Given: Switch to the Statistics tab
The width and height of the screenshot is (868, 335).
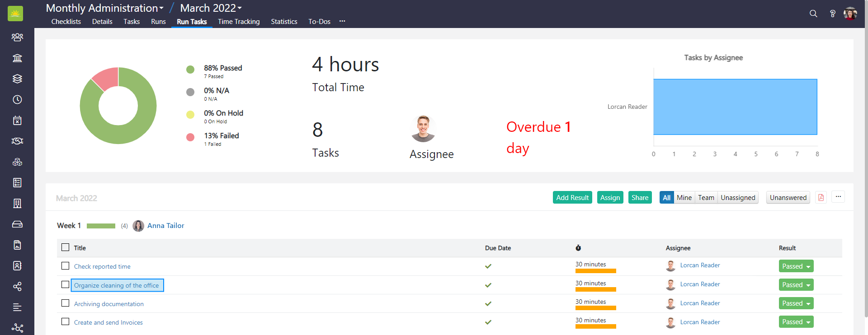Looking at the screenshot, I should [x=284, y=22].
